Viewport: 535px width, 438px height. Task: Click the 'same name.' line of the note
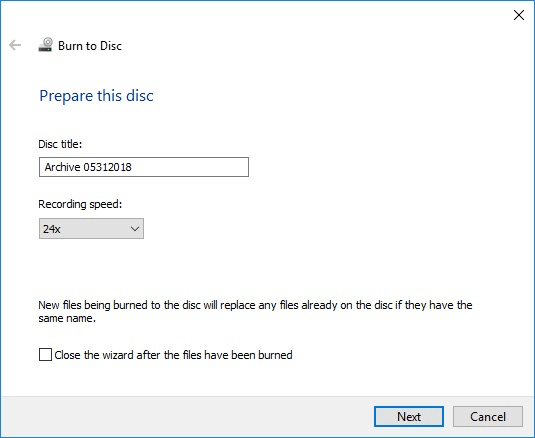pyautogui.click(x=67, y=318)
